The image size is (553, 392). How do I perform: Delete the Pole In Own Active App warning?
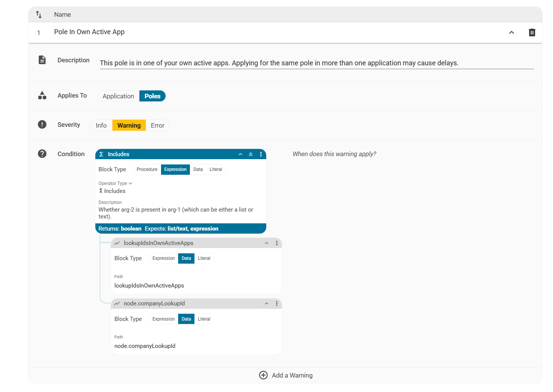[x=532, y=33]
